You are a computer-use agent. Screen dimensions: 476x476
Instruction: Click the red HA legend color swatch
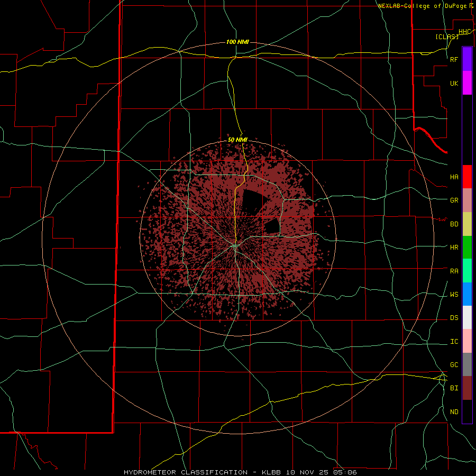pos(467,177)
